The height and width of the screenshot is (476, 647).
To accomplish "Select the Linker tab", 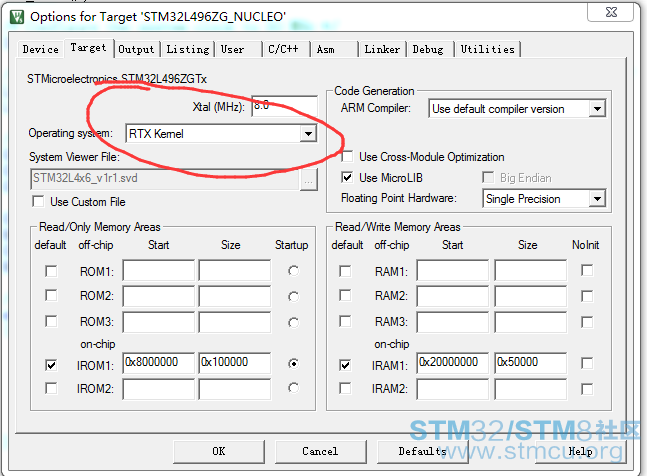I will (382, 49).
